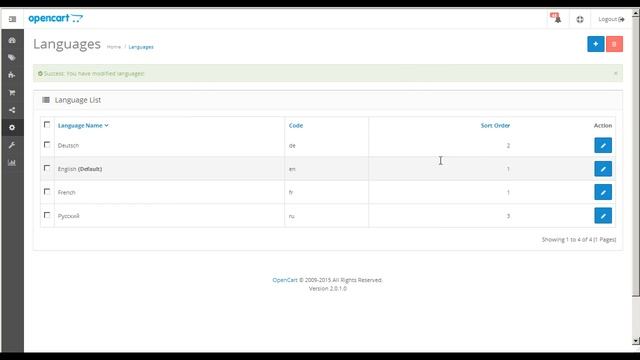The width and height of the screenshot is (640, 360).
Task: Open the OpenCart footer link
Action: pos(285,280)
